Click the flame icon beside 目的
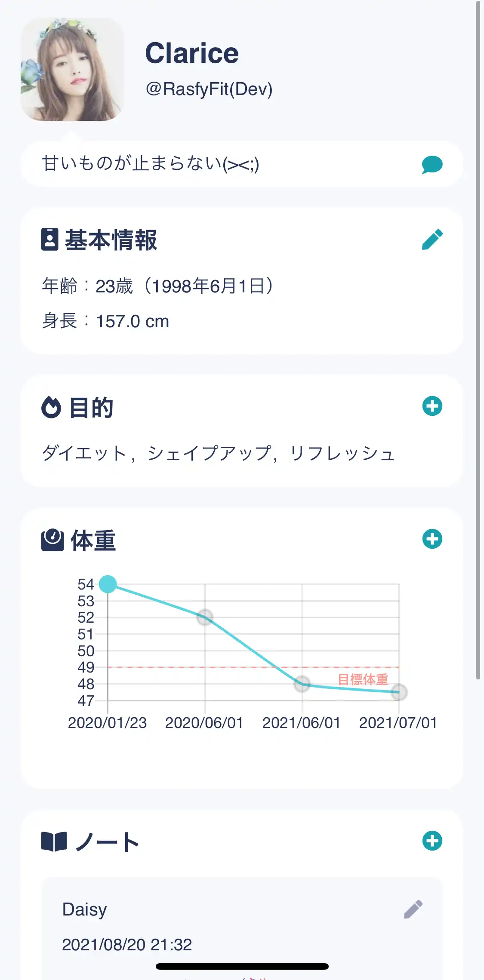Screen dimensions: 484x980 (51, 407)
